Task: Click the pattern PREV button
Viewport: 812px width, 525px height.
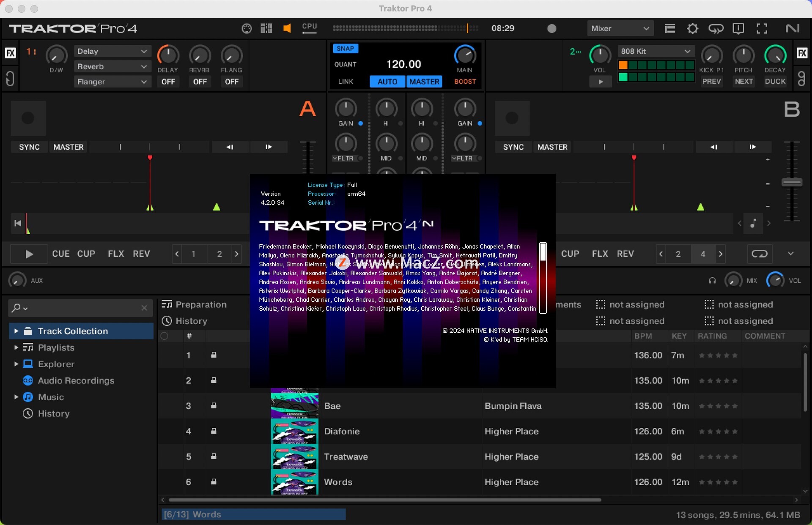Action: coord(712,81)
